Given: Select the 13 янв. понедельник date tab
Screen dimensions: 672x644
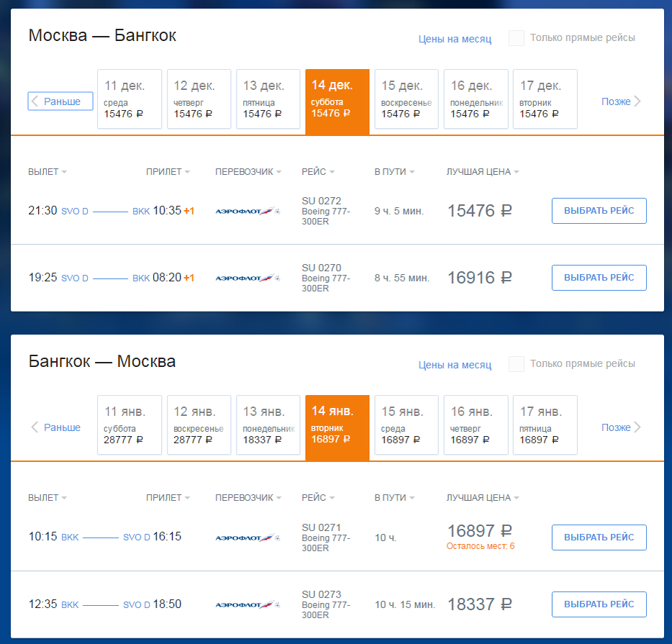Looking at the screenshot, I should tap(268, 425).
